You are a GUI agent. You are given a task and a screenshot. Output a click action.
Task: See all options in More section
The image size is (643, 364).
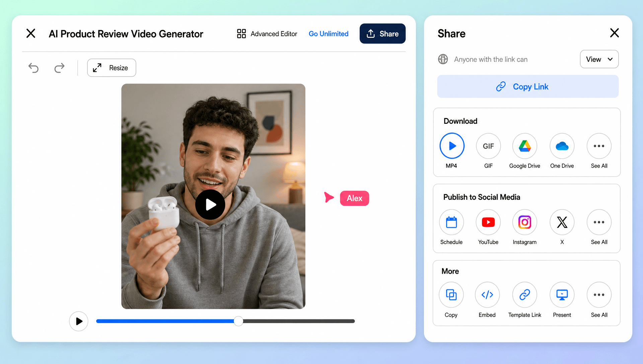(x=599, y=295)
